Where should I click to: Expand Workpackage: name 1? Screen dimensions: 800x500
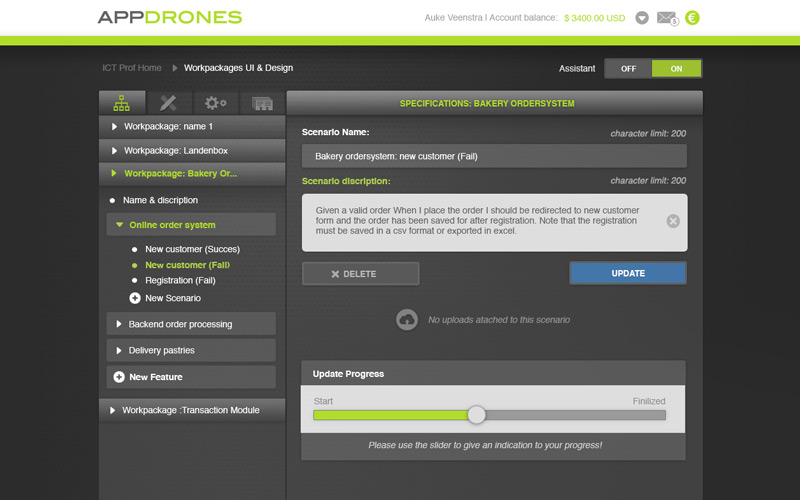pyautogui.click(x=168, y=127)
